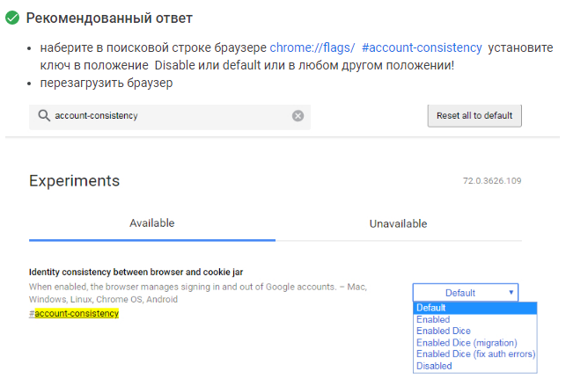Focus the flags search field
Screen dimensions: 588x386
[x=170, y=117]
